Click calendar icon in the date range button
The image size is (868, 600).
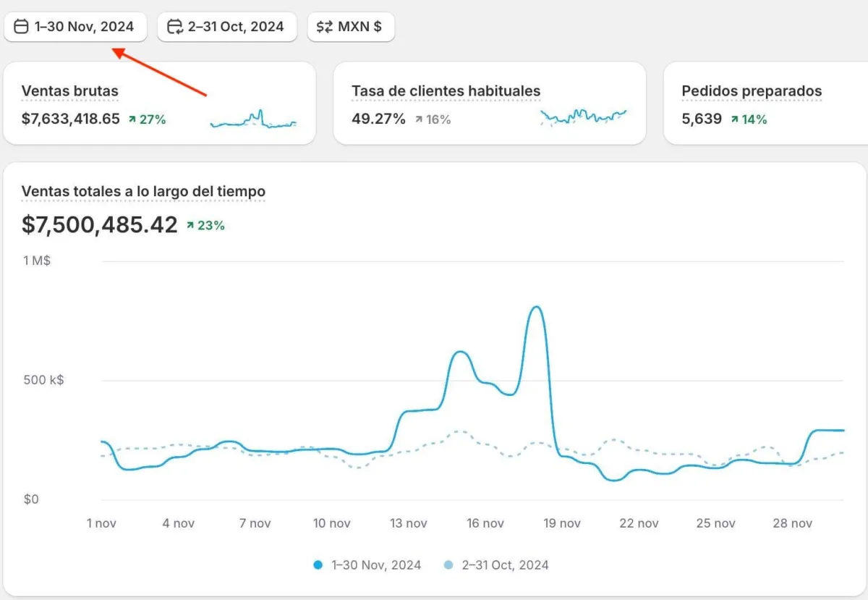22,27
